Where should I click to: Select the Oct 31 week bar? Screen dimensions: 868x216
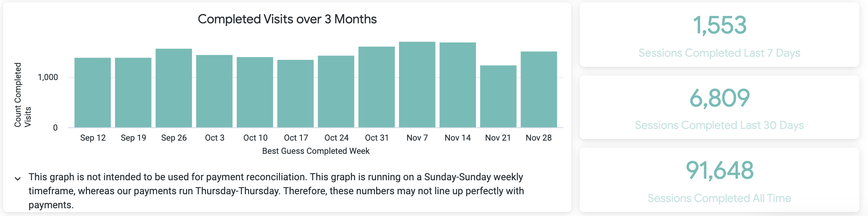(x=376, y=87)
